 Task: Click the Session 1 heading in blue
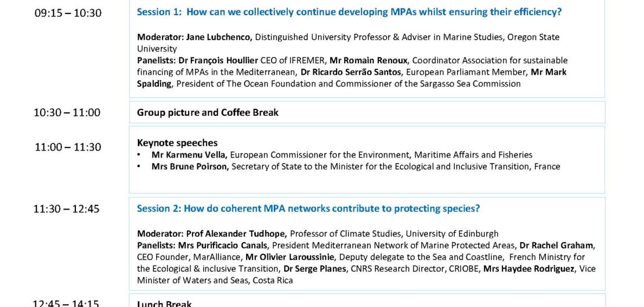(349, 12)
